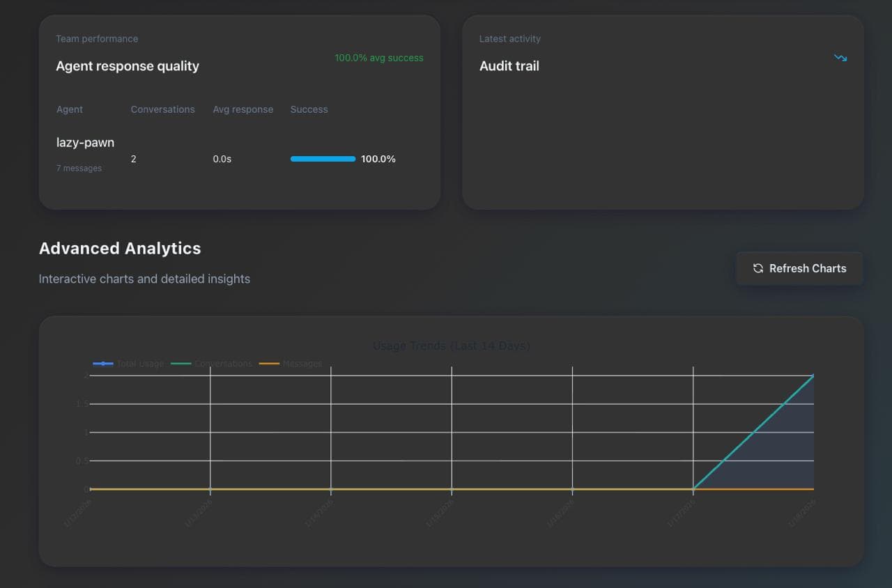Click the orange Messages legend line marker
The height and width of the screenshot is (588, 892).
(x=269, y=363)
